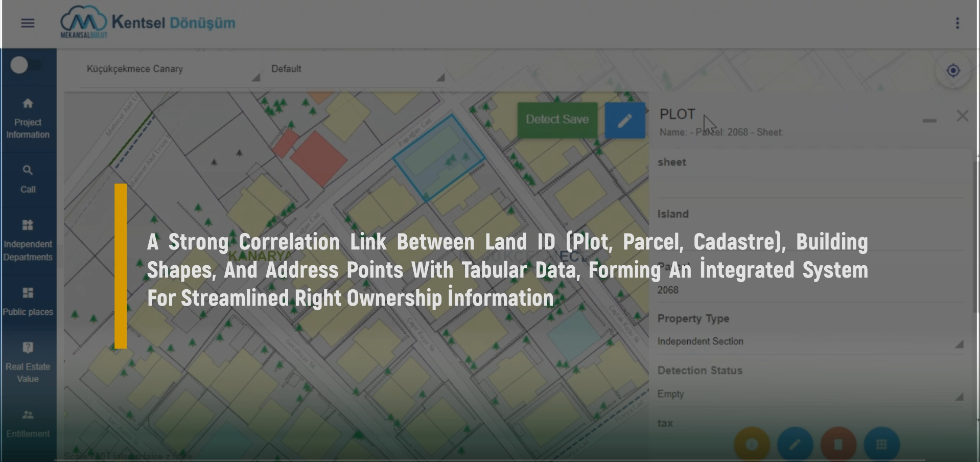Go to Independent Departments section

tap(28, 241)
